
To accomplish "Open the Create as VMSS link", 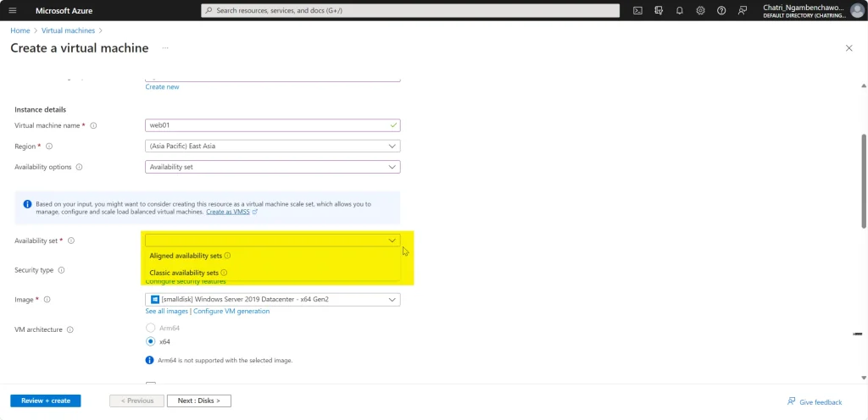I will (x=228, y=212).
